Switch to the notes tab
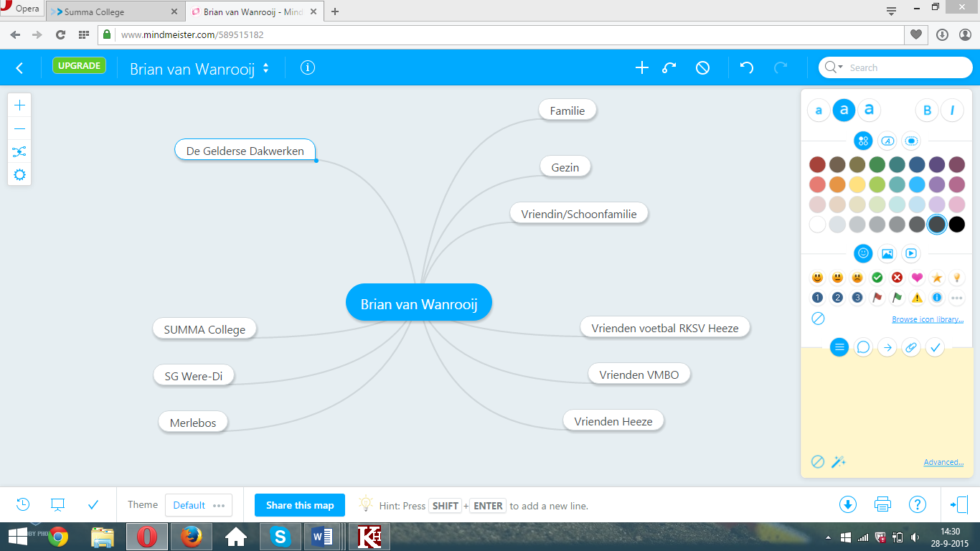 [x=839, y=347]
